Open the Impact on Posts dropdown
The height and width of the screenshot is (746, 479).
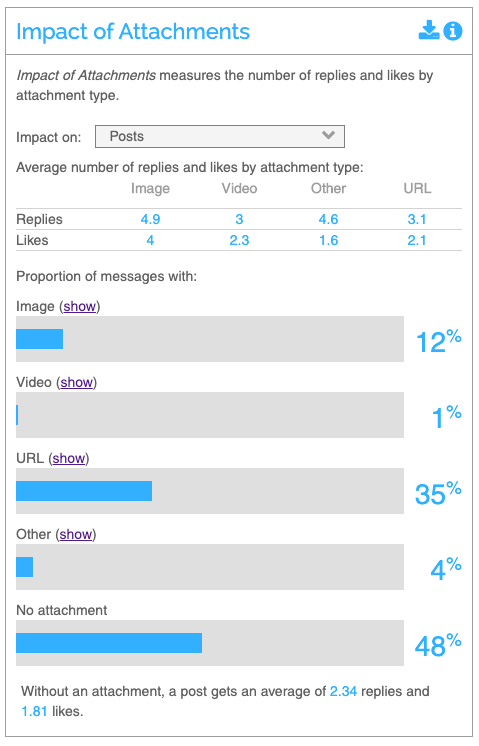220,137
